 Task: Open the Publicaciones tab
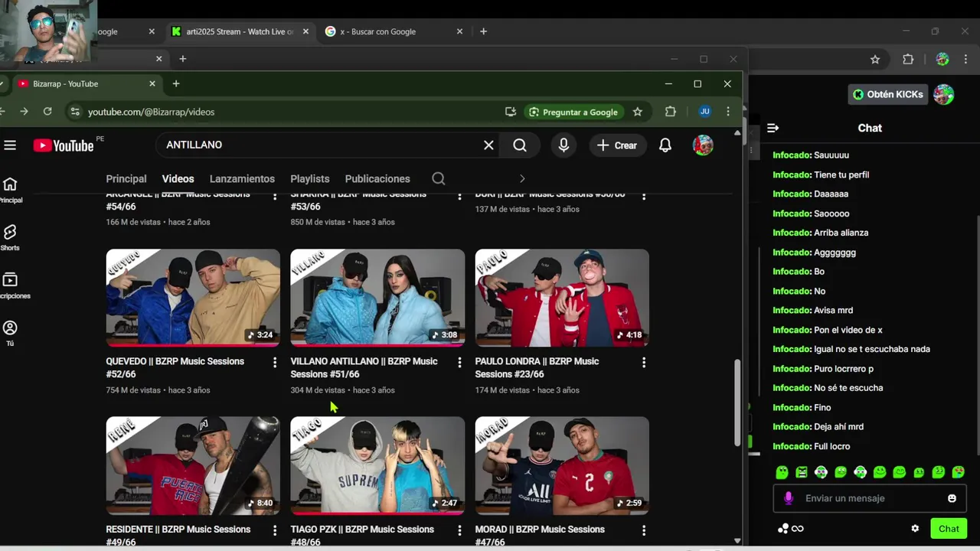point(377,178)
